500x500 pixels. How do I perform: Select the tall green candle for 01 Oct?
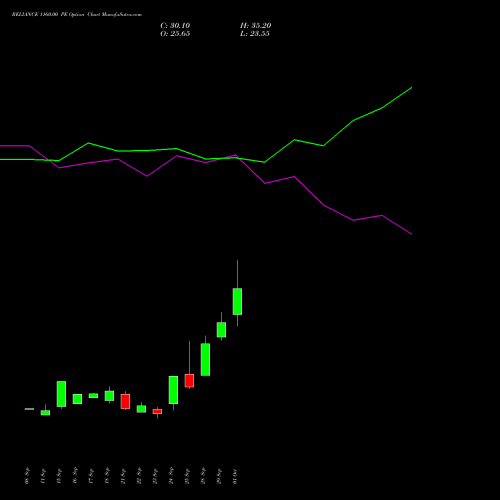[x=237, y=301]
